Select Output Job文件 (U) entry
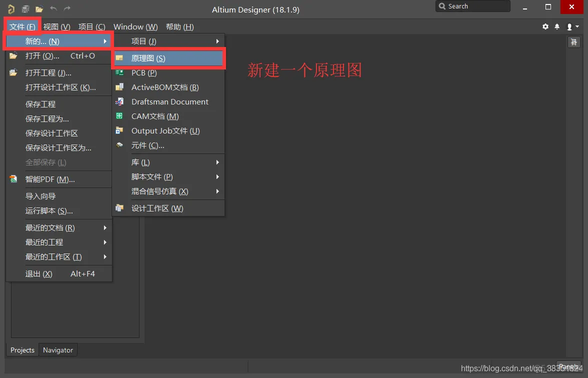The height and width of the screenshot is (378, 588). tap(168, 131)
